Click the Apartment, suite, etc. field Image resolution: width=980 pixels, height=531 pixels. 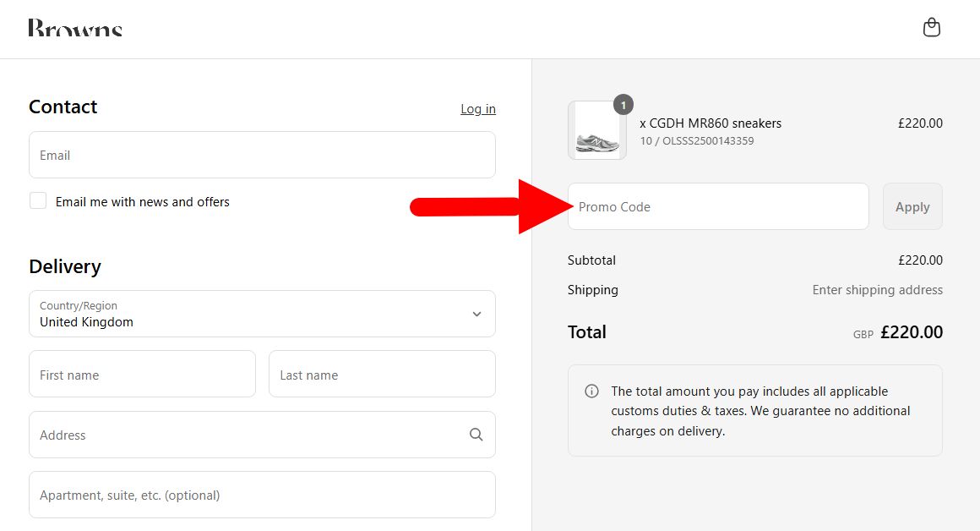pos(262,495)
